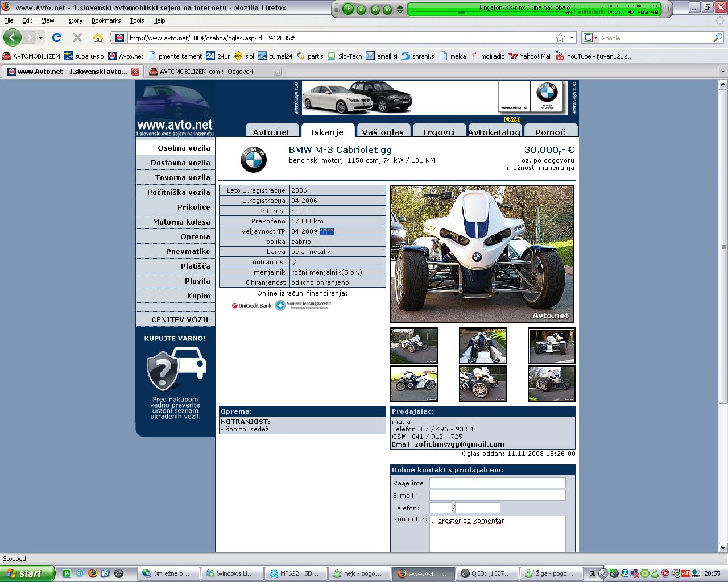Stop loading the page
Viewport: 728px width, 582px height.
coord(77,38)
